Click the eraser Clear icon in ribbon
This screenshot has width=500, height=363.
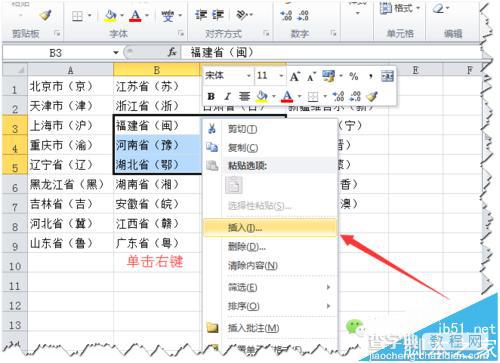tap(438, 9)
